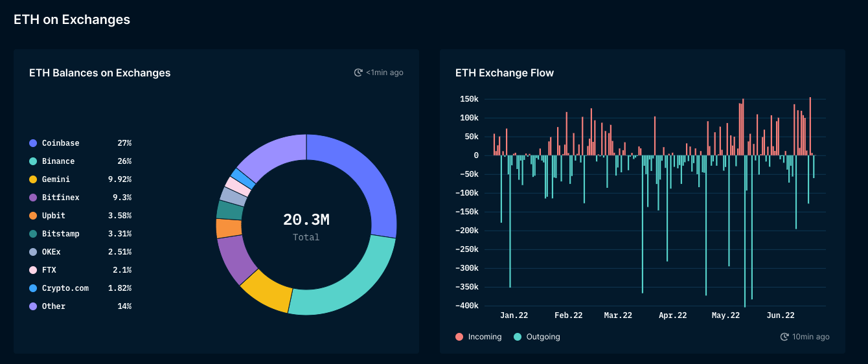This screenshot has width=868, height=364.
Task: Toggle the Incoming series in chart legend
Action: [479, 337]
